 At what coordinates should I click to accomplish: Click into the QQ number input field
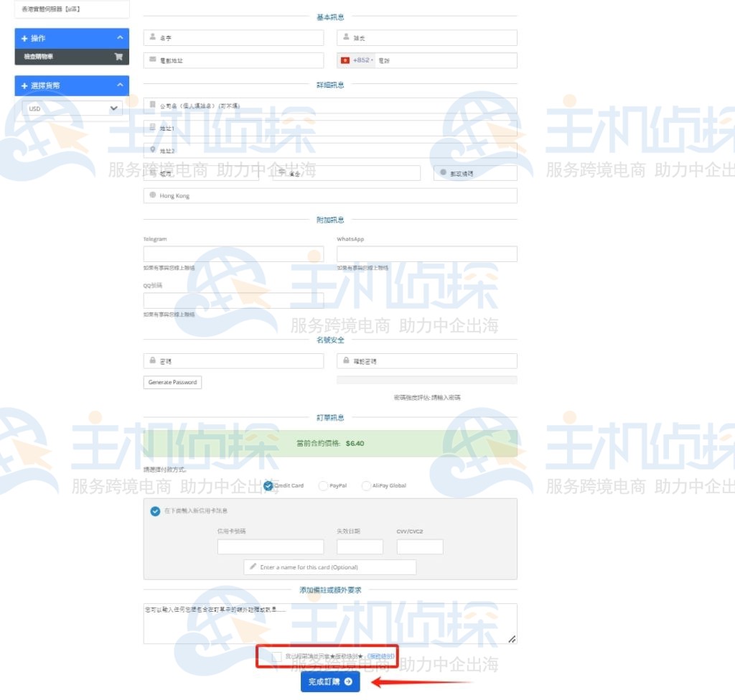pos(233,300)
